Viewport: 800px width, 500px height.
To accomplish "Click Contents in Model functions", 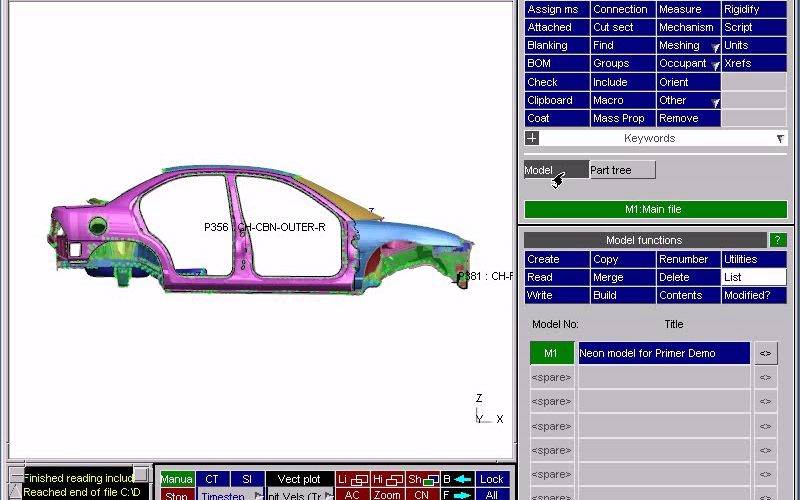I will coord(688,295).
